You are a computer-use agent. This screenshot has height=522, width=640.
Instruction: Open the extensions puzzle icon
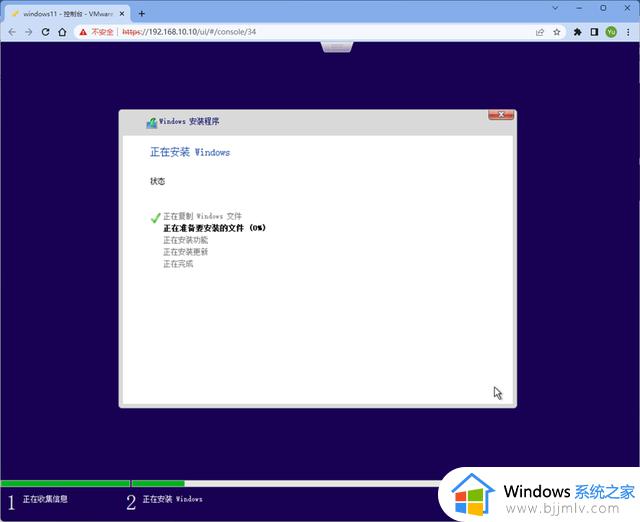pos(577,32)
